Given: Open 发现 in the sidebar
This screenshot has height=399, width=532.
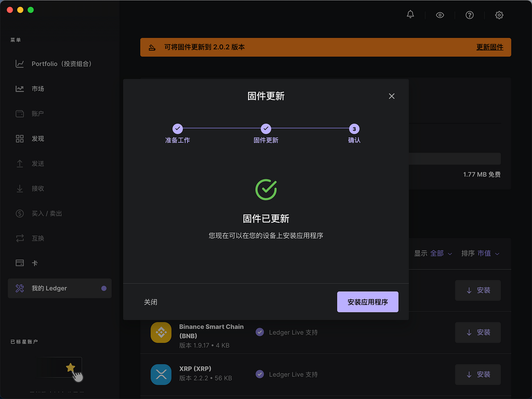Looking at the screenshot, I should 60,139.
